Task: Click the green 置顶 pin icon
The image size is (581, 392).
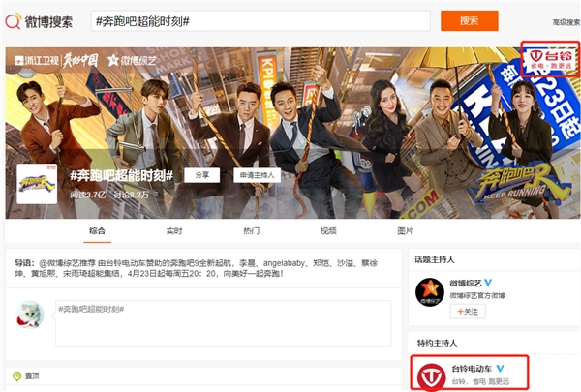Action: click(17, 377)
